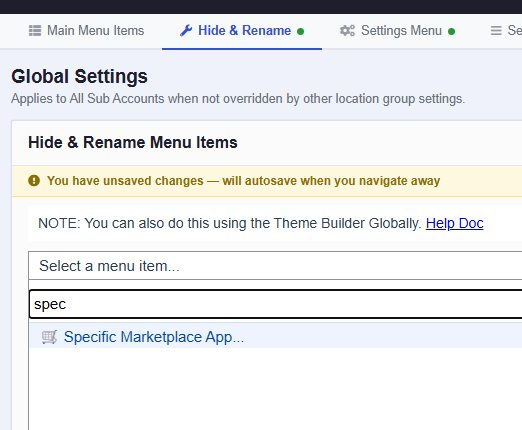Open the Settings Menu tab
Image resolution: width=522 pixels, height=430 pixels.
397,31
